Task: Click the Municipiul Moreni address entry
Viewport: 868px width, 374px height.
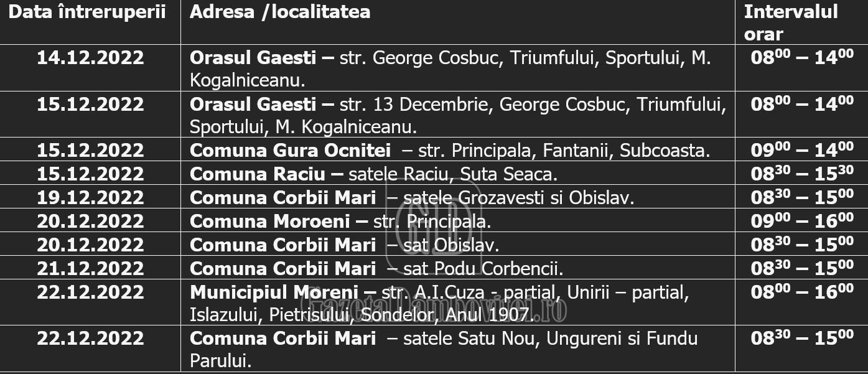Action: point(439,303)
